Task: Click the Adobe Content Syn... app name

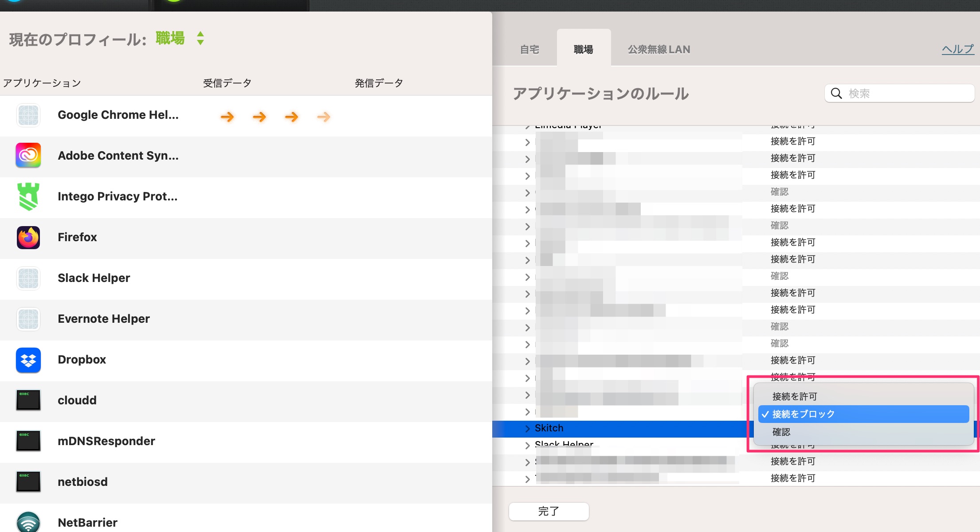Action: (x=118, y=156)
